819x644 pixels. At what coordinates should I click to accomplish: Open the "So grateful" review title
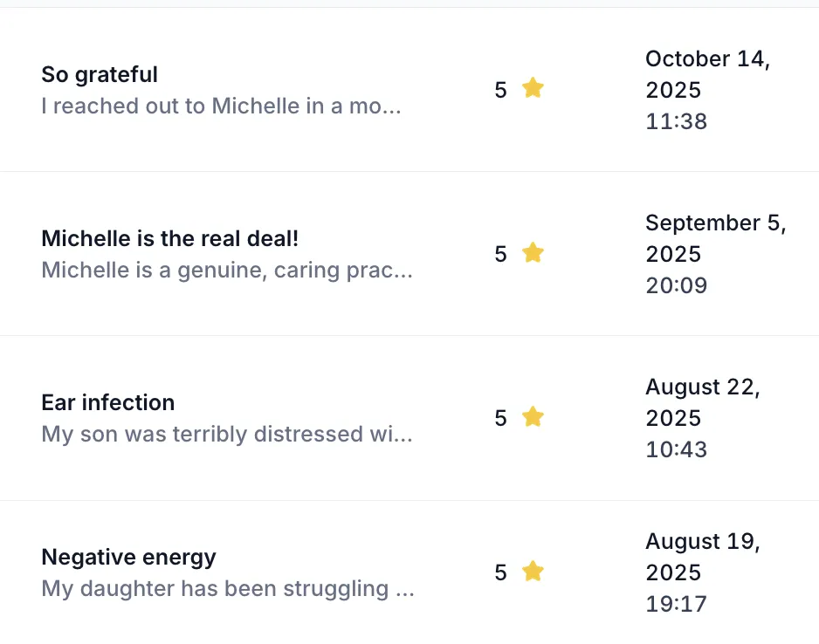[100, 75]
